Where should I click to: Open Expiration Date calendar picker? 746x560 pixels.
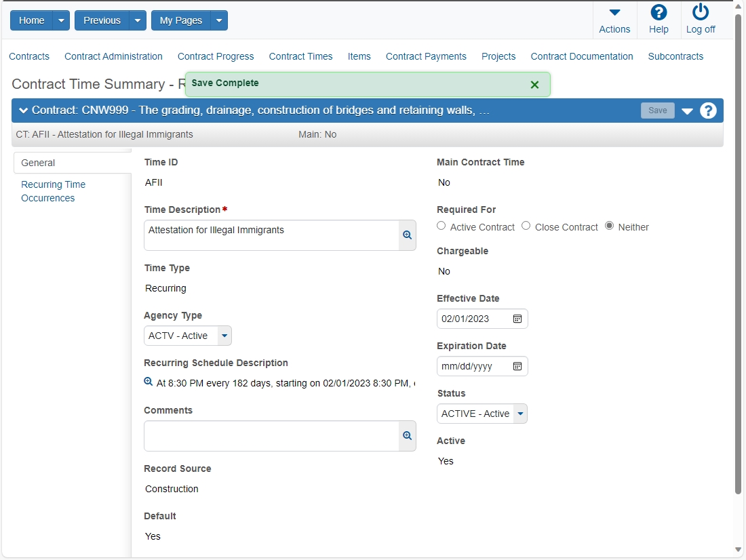(x=517, y=366)
